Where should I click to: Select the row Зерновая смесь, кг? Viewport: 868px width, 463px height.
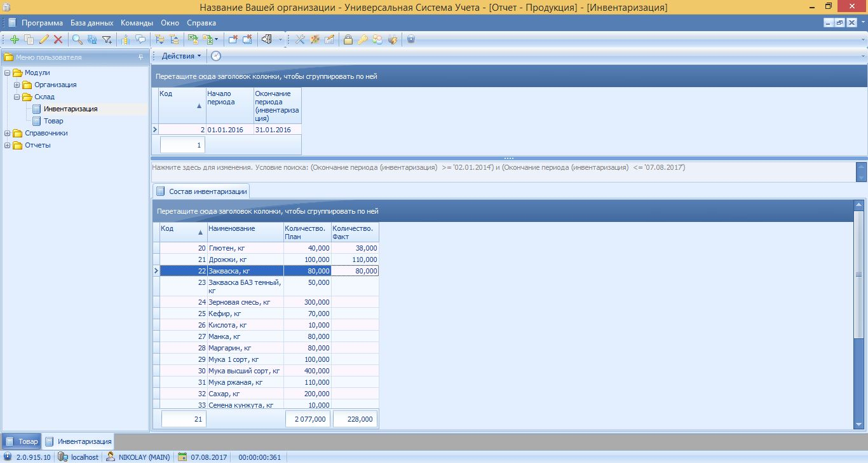click(266, 302)
